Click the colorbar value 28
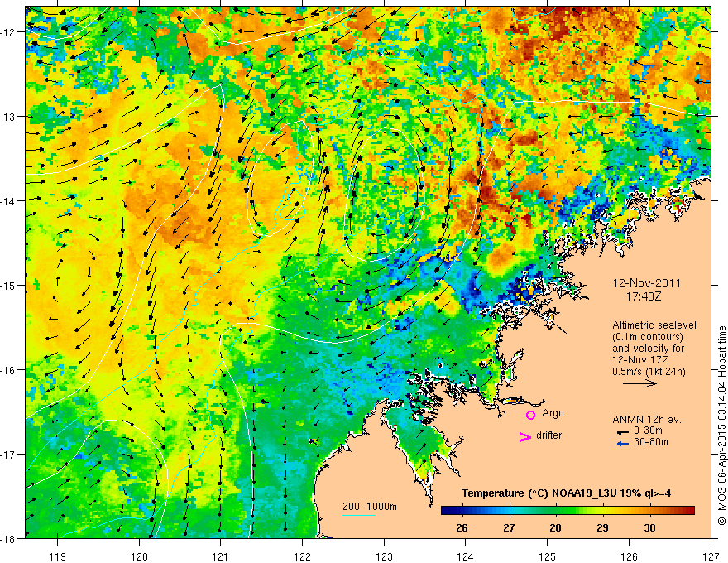Viewport: 728px width, 563px height. point(555,528)
